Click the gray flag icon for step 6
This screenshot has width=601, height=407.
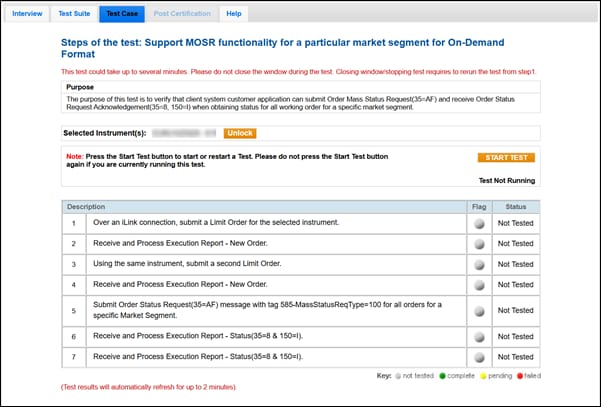(479, 337)
